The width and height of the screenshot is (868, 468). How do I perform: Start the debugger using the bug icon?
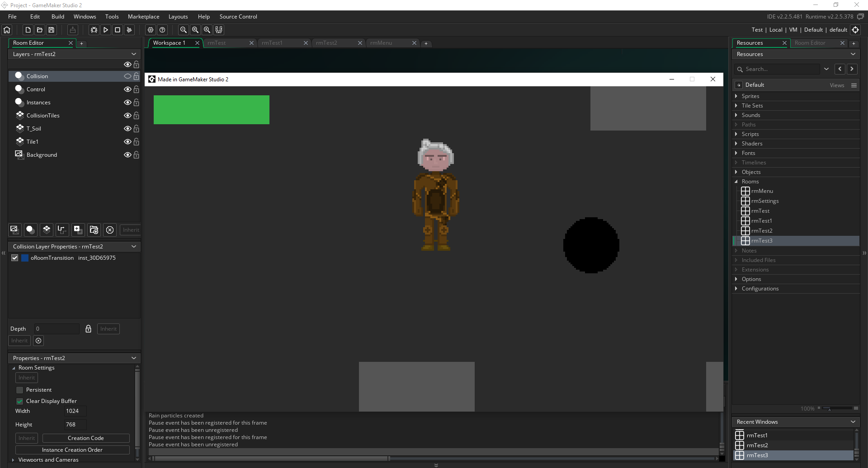click(94, 30)
